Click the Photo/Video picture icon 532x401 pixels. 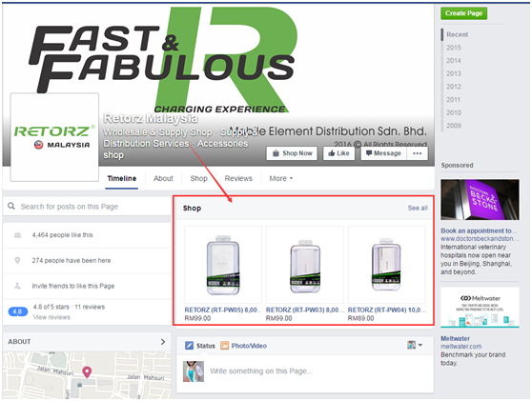point(224,346)
